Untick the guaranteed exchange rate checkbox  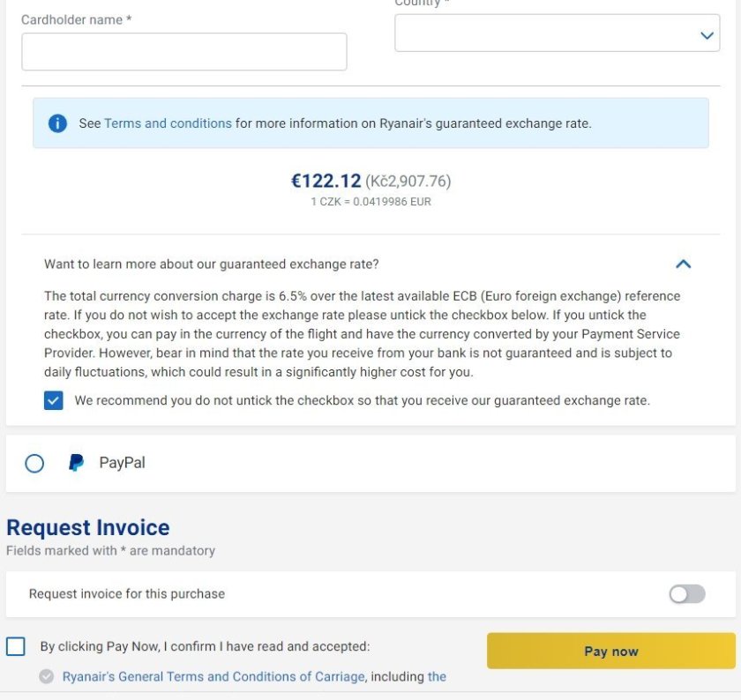click(54, 400)
